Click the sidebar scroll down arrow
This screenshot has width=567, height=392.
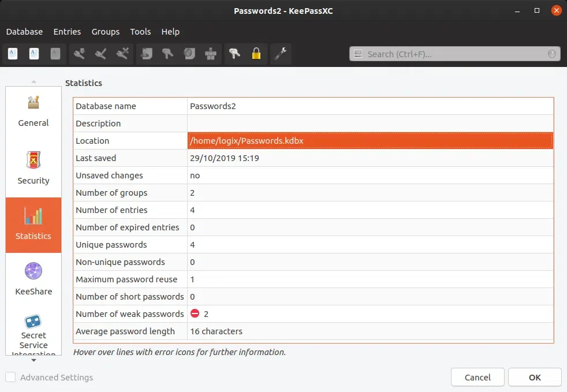33,360
